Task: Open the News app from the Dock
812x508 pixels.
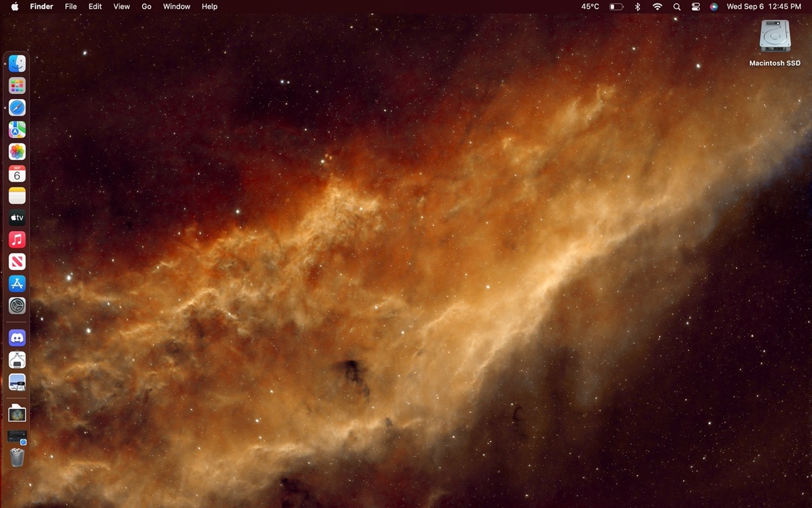Action: 17,261
